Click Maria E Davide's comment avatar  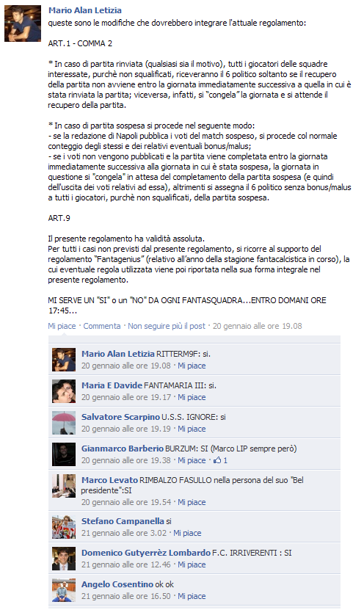pos(64,391)
